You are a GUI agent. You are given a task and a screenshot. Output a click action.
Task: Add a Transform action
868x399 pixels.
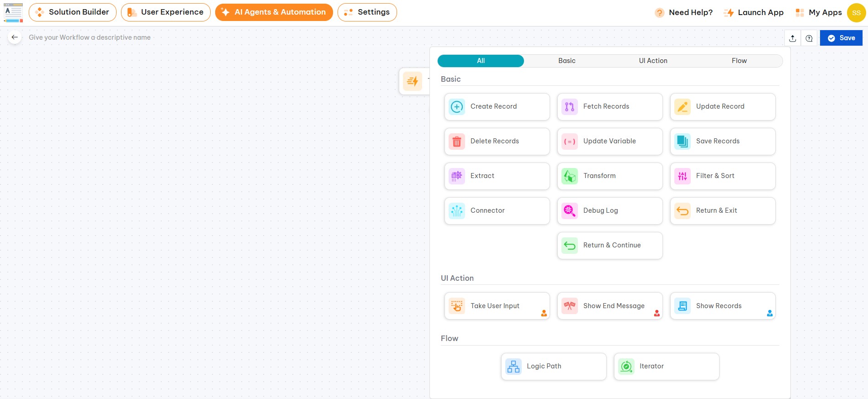610,176
